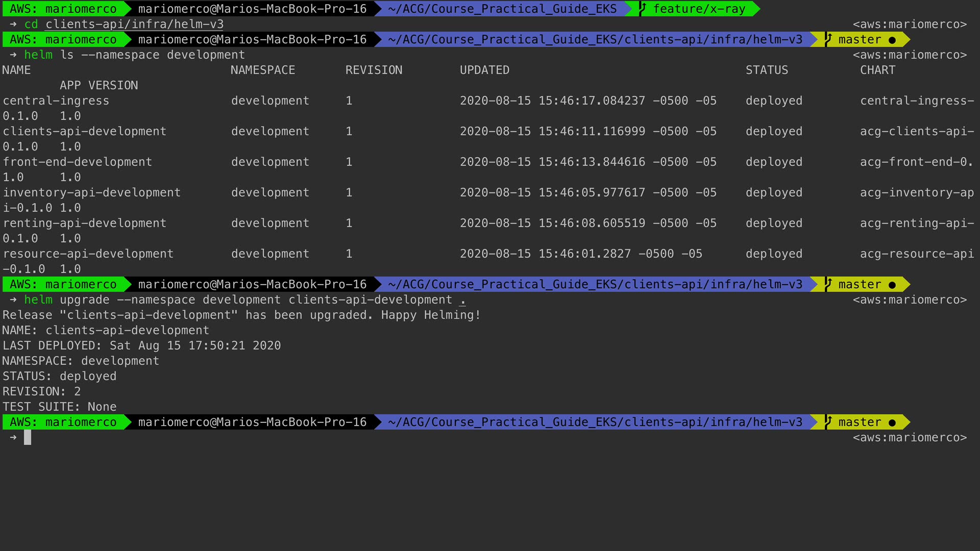Click the git branch icon on the bottom prompt
Image resolution: width=980 pixels, height=551 pixels.
coord(828,422)
